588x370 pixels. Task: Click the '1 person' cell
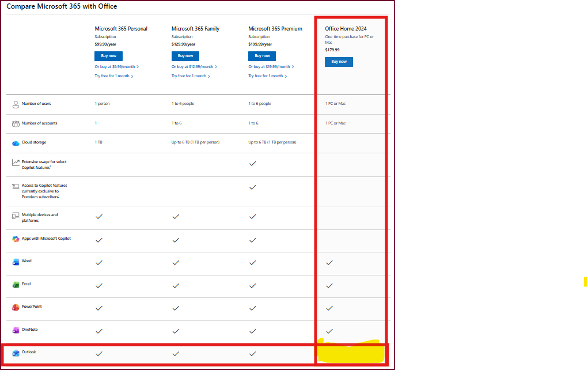point(102,104)
